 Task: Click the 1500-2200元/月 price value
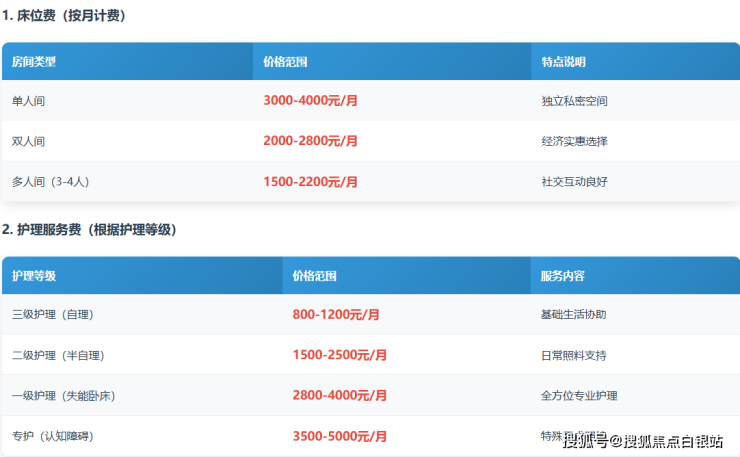[310, 182]
